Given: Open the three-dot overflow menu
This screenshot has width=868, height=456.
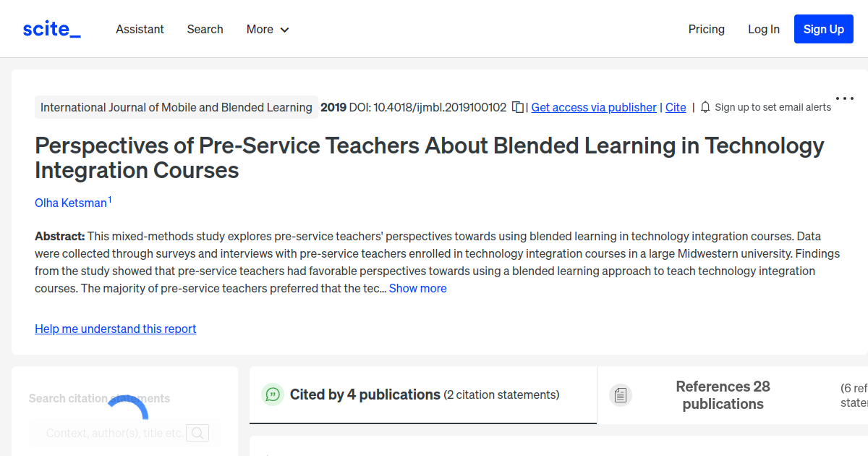Looking at the screenshot, I should (845, 98).
